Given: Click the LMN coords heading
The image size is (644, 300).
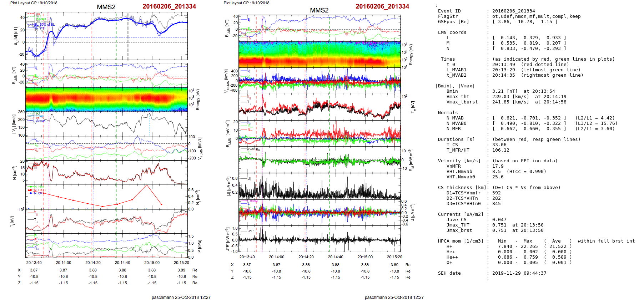Looking at the screenshot, I should (x=452, y=32).
